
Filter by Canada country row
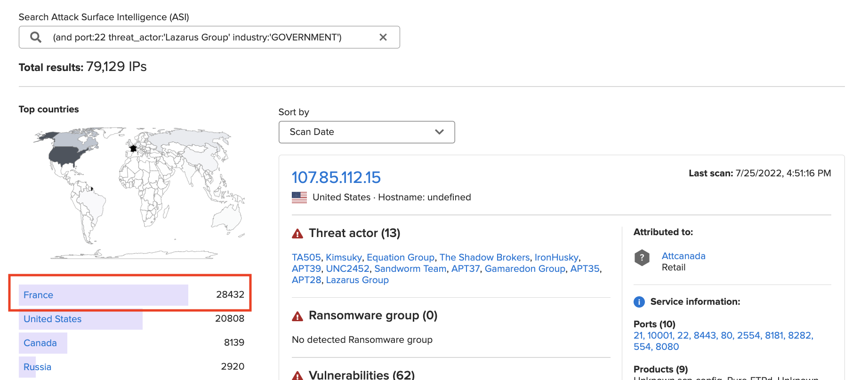click(x=131, y=343)
